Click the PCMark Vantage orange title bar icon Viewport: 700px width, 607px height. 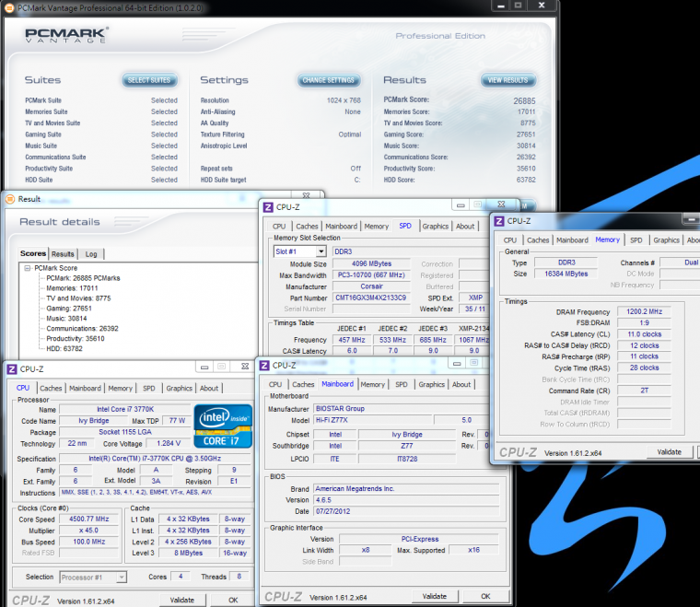click(8, 7)
